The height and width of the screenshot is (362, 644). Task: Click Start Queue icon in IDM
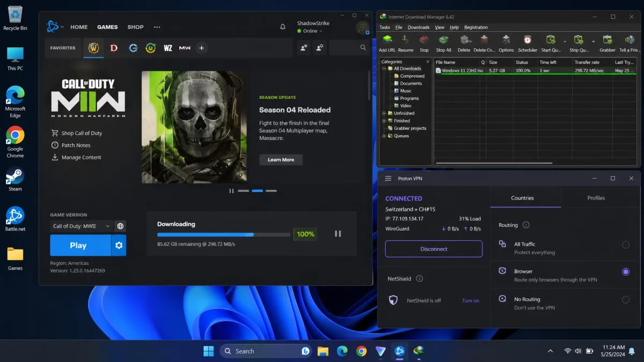click(x=550, y=40)
